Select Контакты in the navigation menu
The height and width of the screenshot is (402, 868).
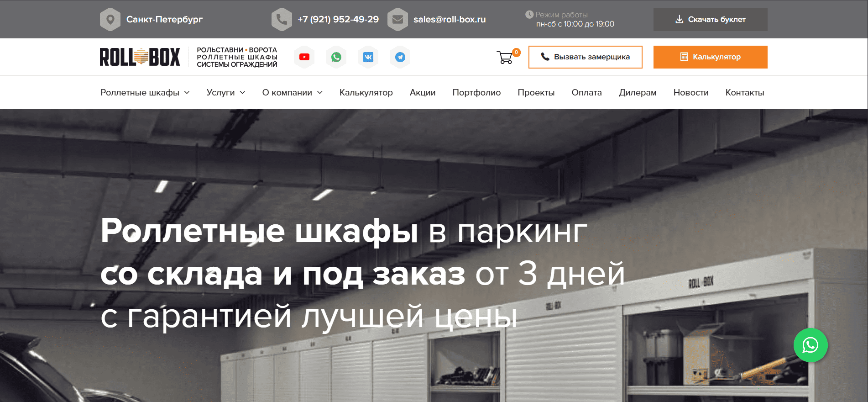744,93
